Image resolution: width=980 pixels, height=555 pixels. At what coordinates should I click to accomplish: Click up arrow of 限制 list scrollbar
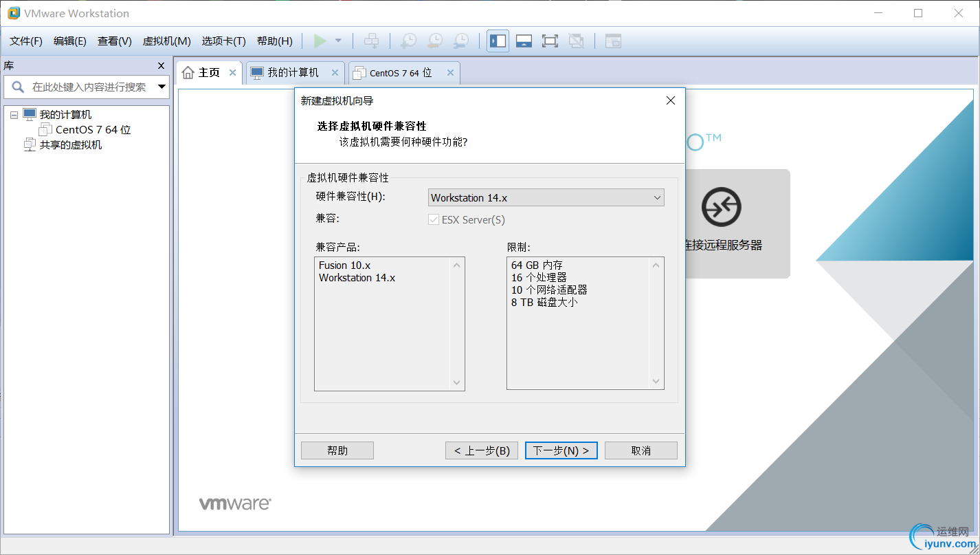[656, 265]
